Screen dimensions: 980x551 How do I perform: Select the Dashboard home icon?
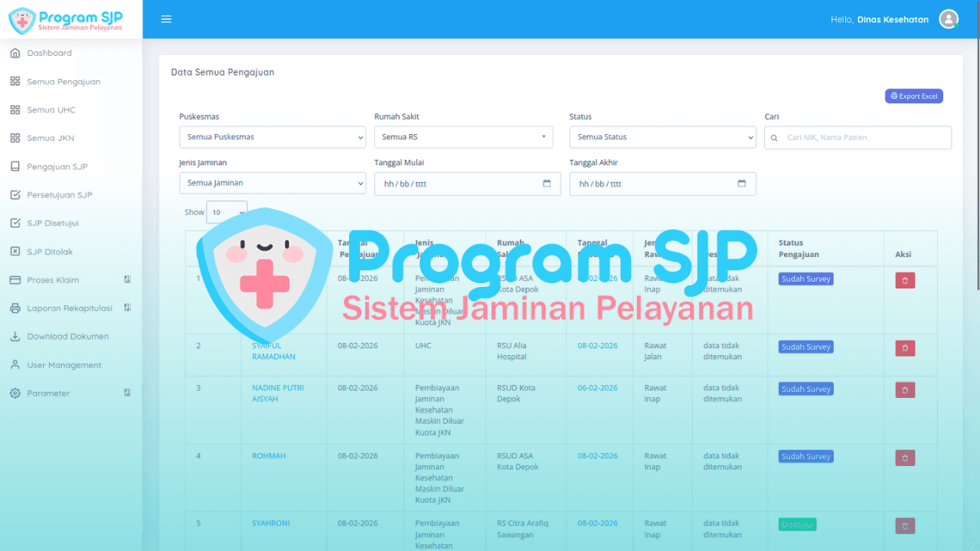tap(17, 53)
